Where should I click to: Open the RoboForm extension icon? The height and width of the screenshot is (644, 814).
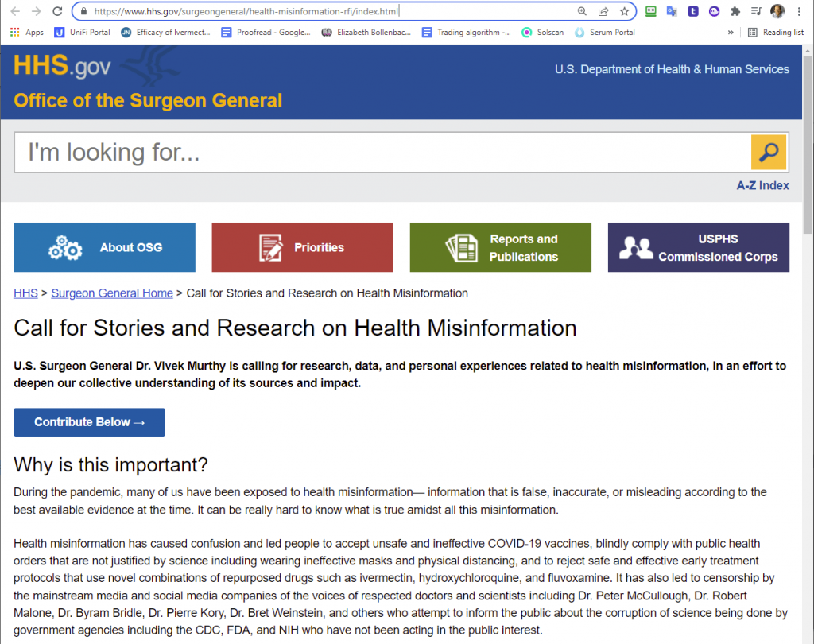pyautogui.click(x=651, y=11)
